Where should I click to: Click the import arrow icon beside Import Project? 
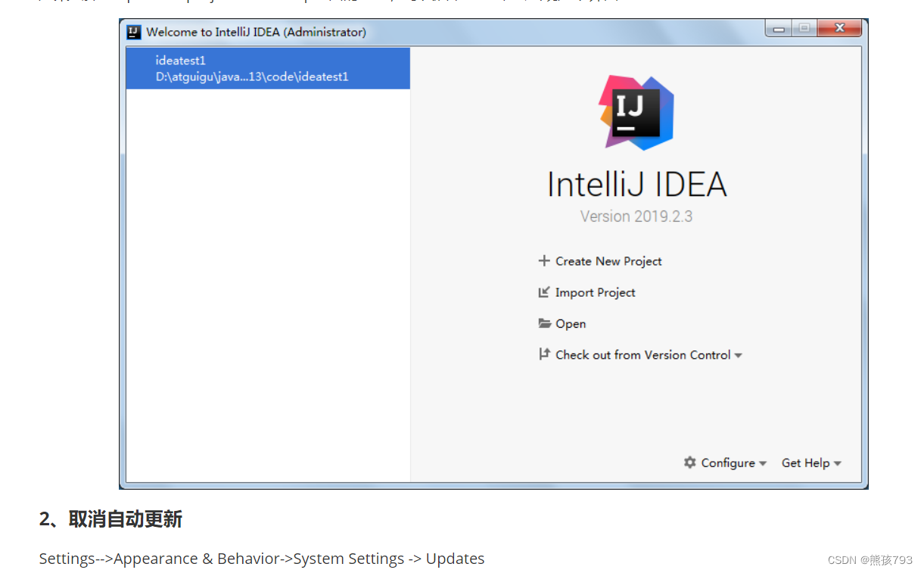coord(543,292)
